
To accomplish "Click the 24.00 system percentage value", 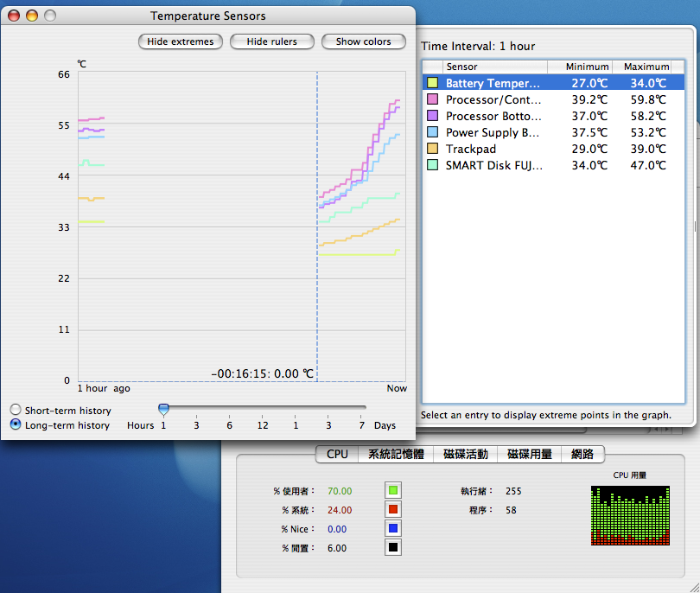I will coord(340,510).
